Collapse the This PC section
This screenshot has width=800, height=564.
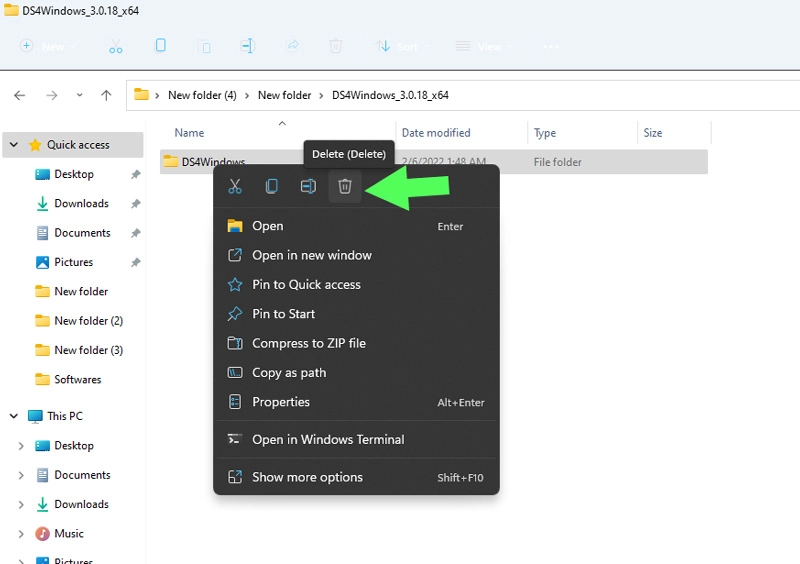tap(14, 416)
